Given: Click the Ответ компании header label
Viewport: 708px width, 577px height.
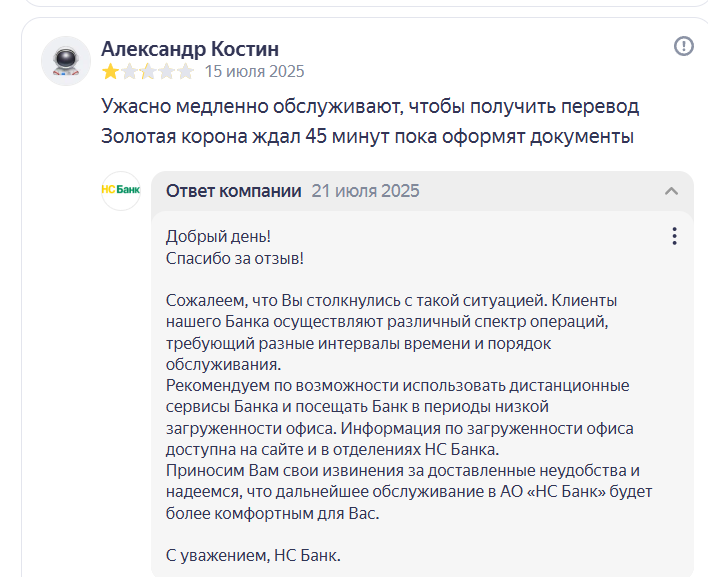Looking at the screenshot, I should tap(233, 191).
